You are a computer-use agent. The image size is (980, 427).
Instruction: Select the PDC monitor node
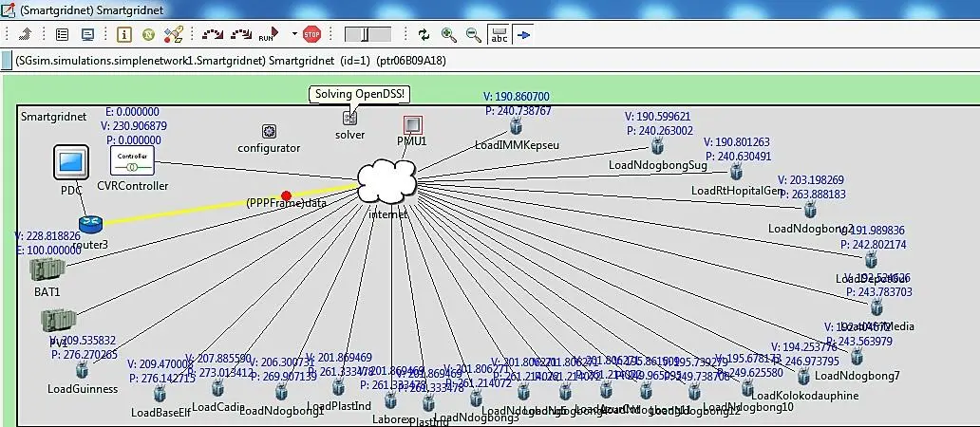pyautogui.click(x=70, y=162)
